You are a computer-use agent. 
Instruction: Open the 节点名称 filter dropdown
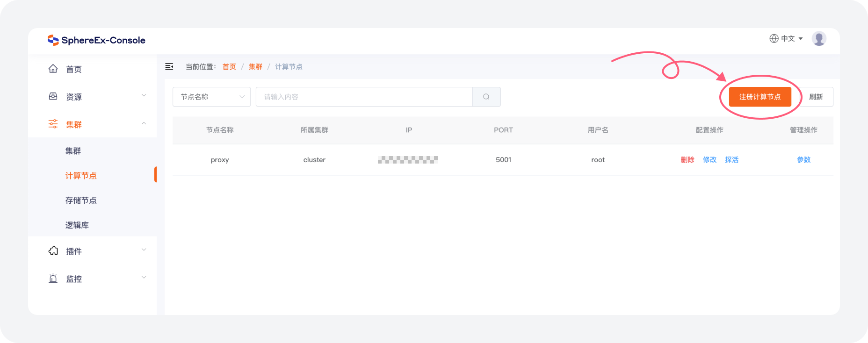212,97
